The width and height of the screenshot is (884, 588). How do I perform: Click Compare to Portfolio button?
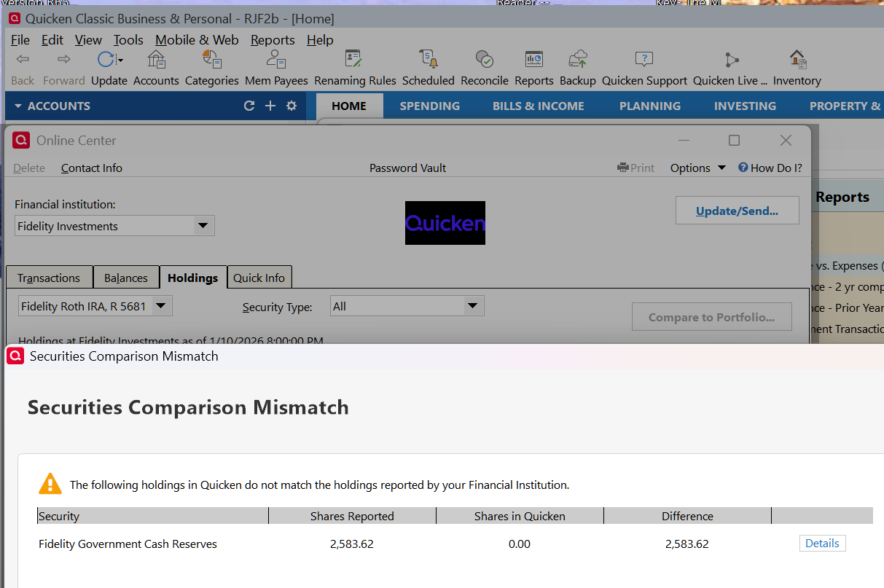pos(711,317)
